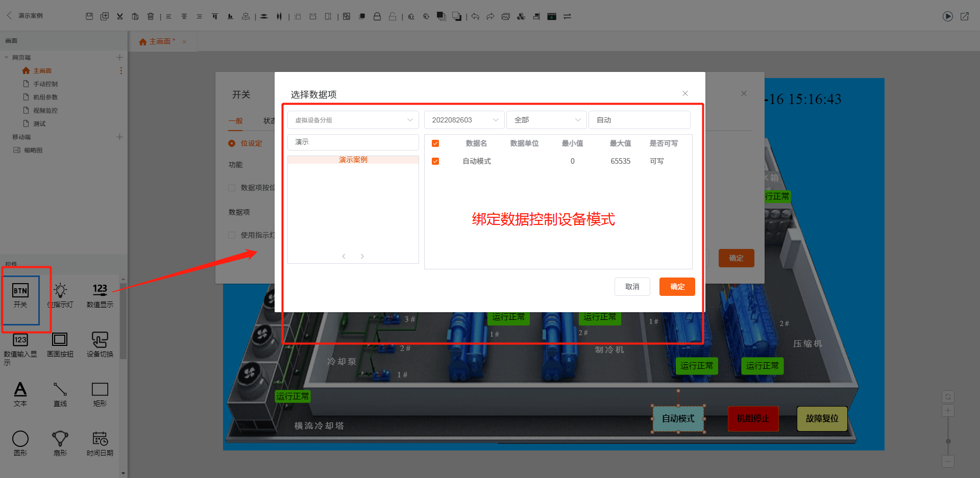
Task: Open the 2022082603 device dropdown
Action: pos(464,120)
